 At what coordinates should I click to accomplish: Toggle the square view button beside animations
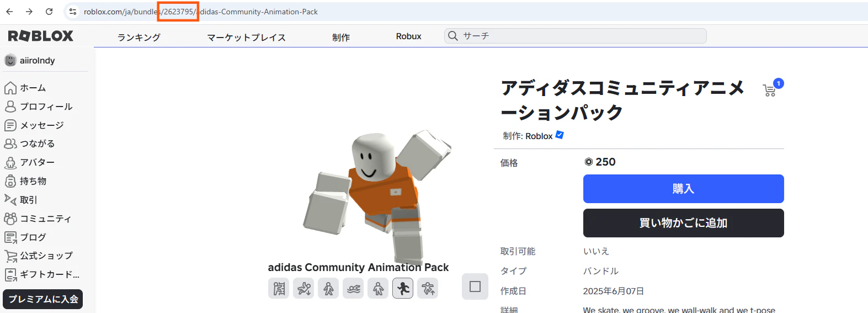[x=475, y=287]
